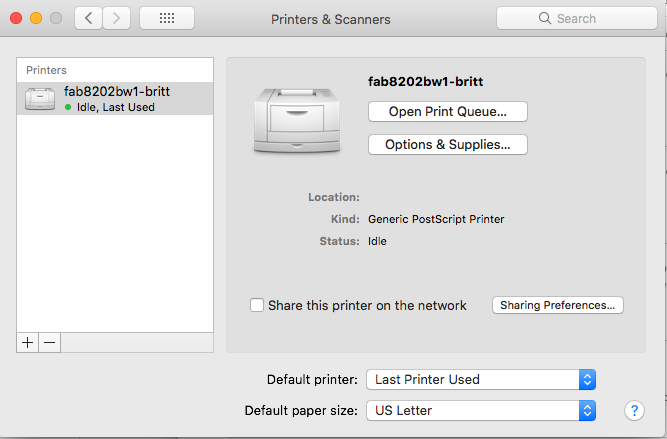
Task: Show all preferences grid icon
Action: pyautogui.click(x=167, y=18)
